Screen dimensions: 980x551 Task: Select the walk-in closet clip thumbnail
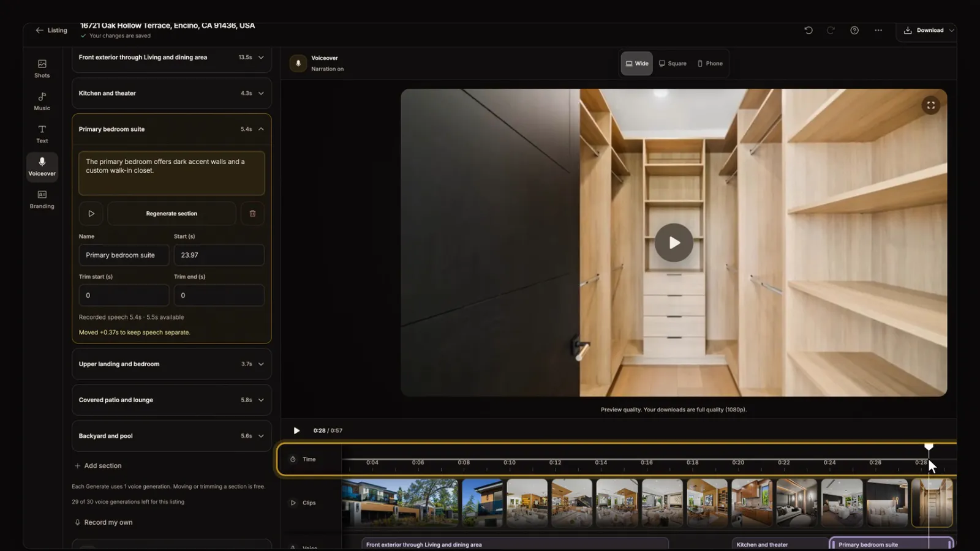click(x=932, y=503)
